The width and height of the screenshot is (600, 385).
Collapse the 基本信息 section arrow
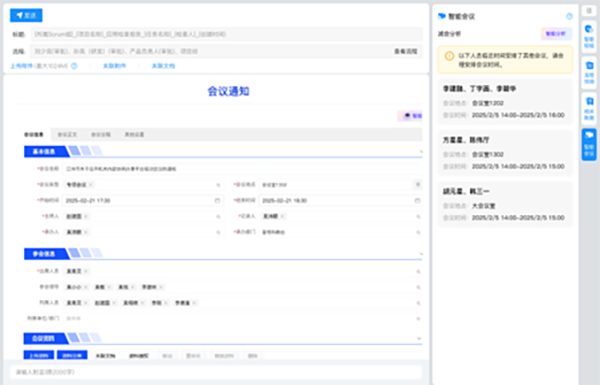pyautogui.click(x=421, y=152)
